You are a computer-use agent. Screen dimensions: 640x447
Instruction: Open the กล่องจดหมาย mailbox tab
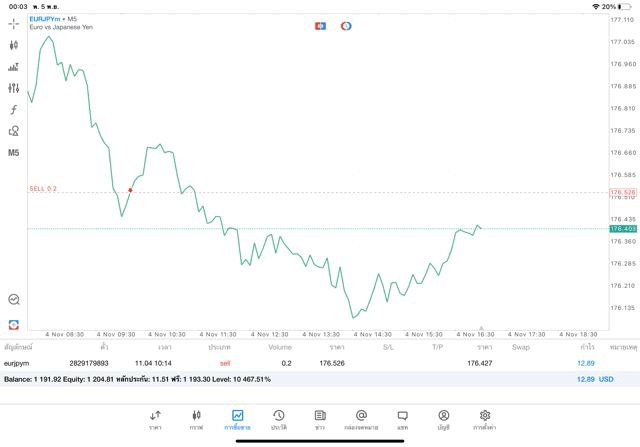pyautogui.click(x=360, y=419)
